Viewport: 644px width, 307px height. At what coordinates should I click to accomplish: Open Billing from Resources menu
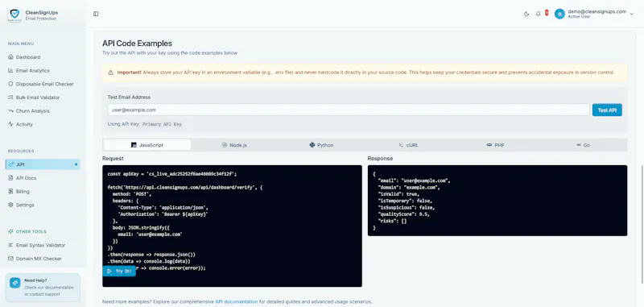(x=43, y=191)
